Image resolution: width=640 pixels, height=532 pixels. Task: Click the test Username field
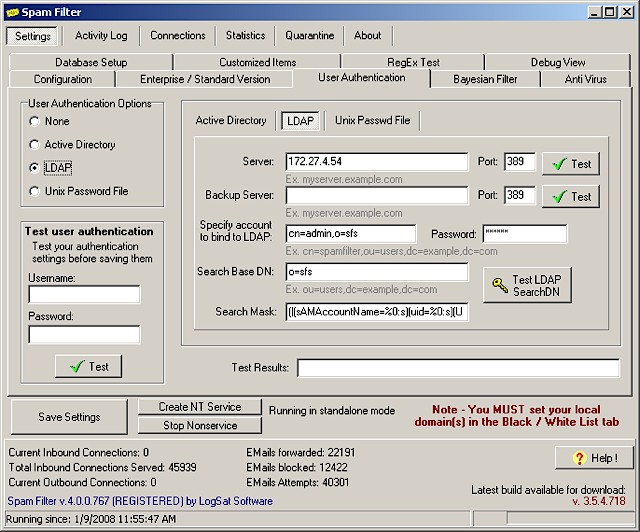tap(84, 294)
